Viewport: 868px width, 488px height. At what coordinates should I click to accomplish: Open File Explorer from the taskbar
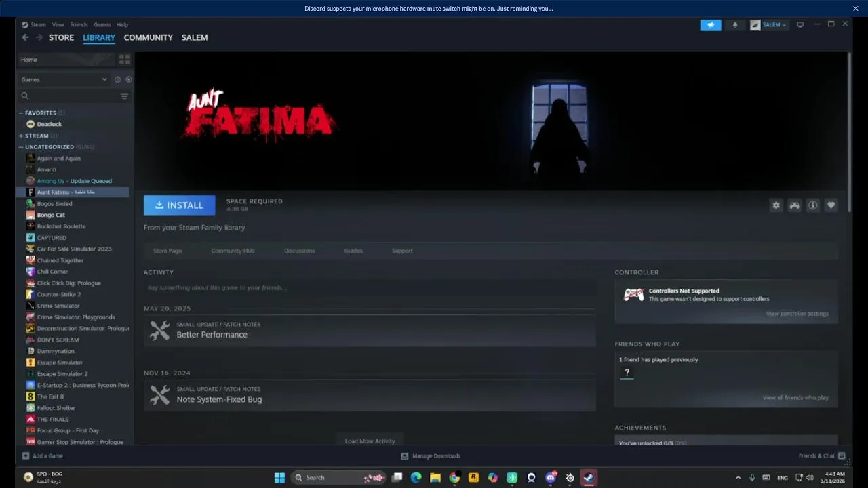(435, 478)
